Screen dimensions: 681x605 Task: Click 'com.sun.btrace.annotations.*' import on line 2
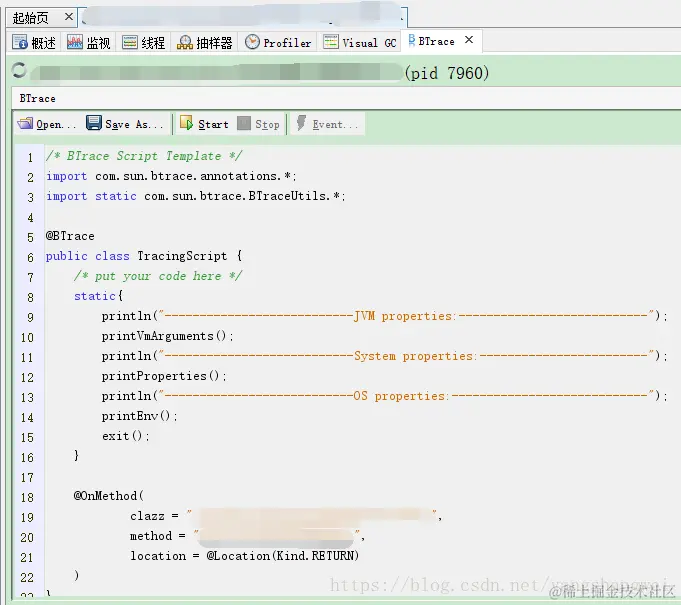point(193,176)
